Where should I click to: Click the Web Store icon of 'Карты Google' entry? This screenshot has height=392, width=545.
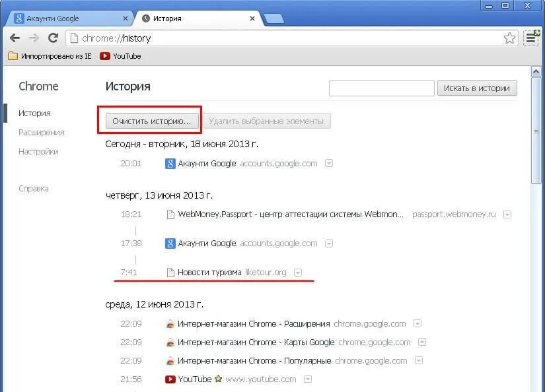170,343
